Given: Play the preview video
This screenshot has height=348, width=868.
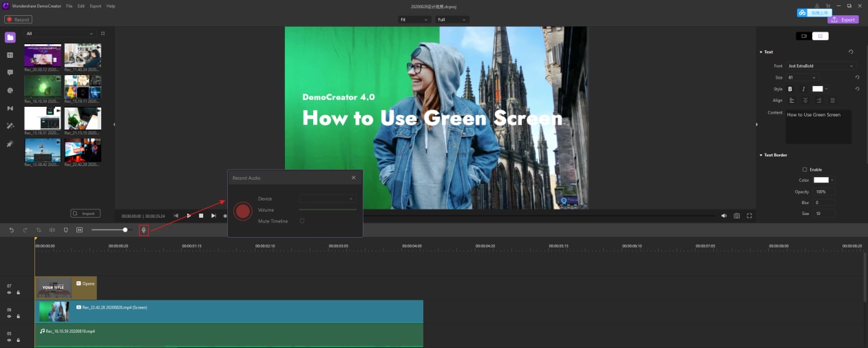Looking at the screenshot, I should tap(189, 216).
